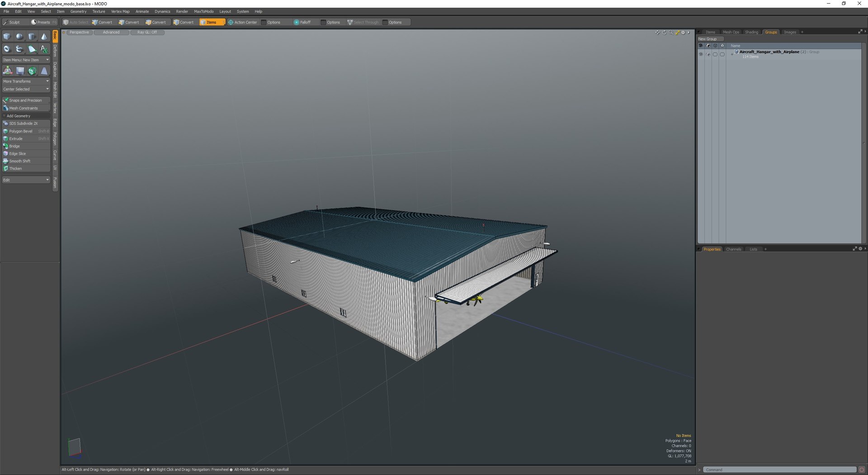Open Advanced shading style dropdown

click(x=111, y=33)
